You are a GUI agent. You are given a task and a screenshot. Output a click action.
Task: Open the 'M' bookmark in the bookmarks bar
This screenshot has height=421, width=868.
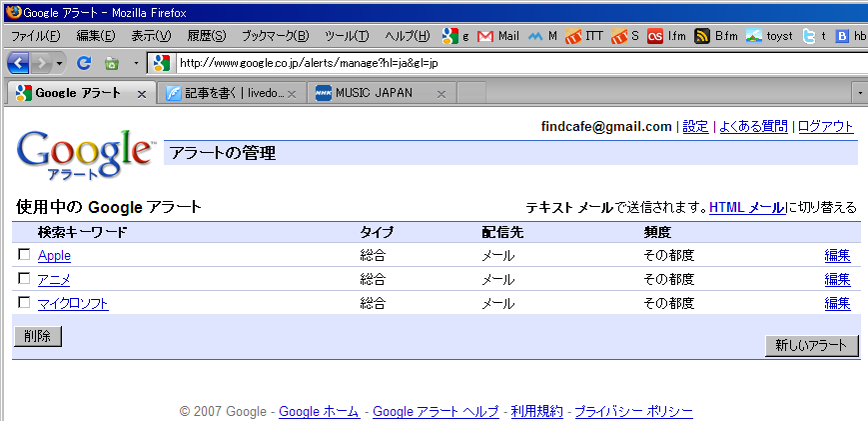click(x=542, y=36)
